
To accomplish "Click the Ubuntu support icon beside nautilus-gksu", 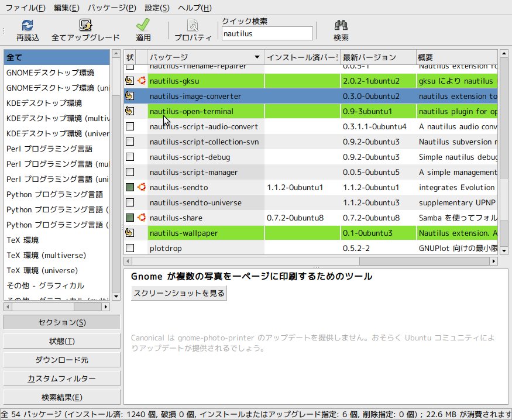I will click(x=142, y=81).
